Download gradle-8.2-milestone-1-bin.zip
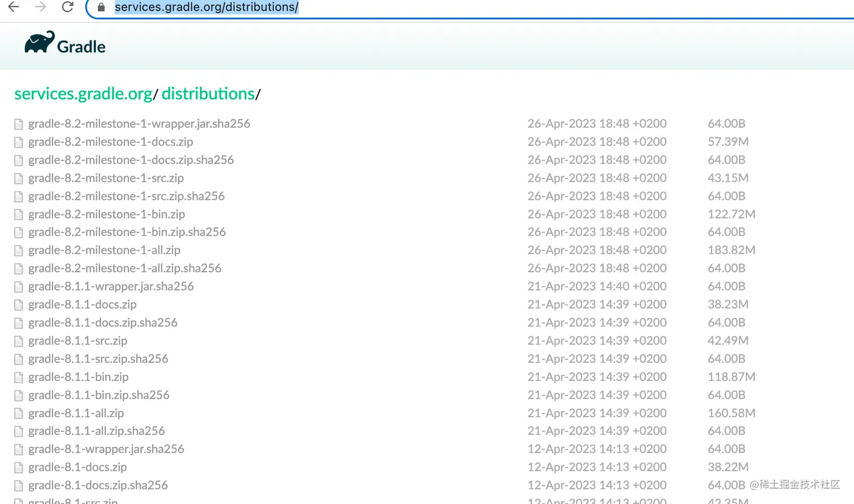Viewport: 854px width, 504px height. click(x=107, y=214)
